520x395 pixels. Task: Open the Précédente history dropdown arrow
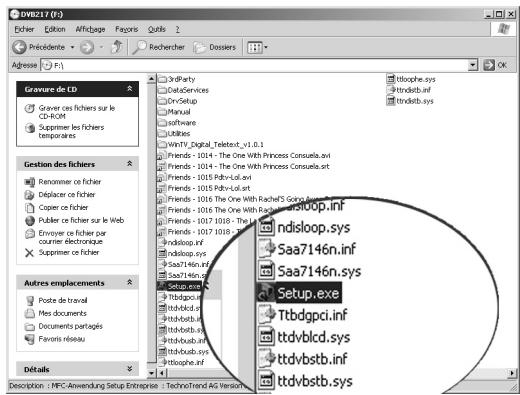[72, 47]
